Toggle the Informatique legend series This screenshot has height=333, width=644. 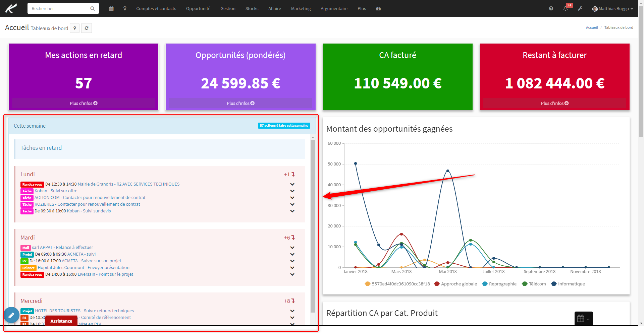[568, 284]
